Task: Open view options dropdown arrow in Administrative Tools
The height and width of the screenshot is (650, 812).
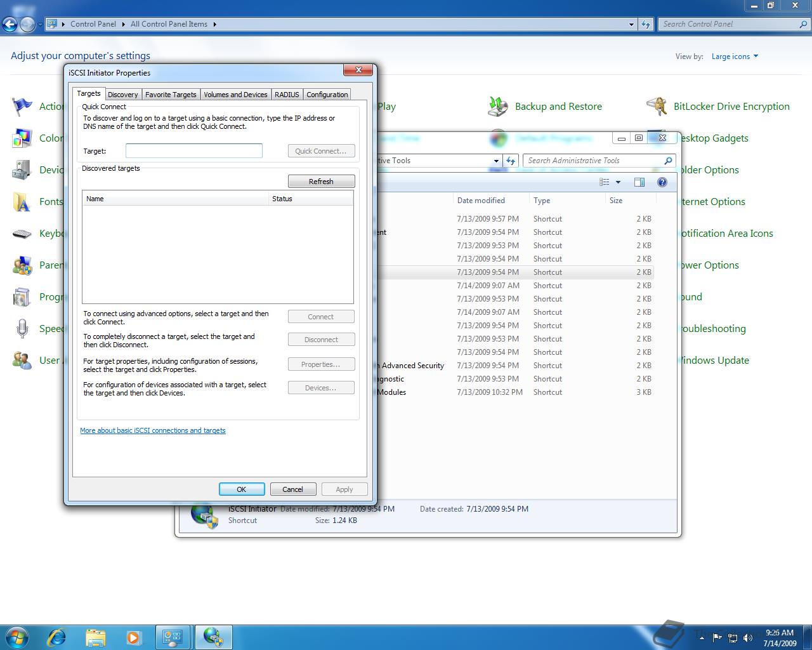Action: pyautogui.click(x=618, y=182)
